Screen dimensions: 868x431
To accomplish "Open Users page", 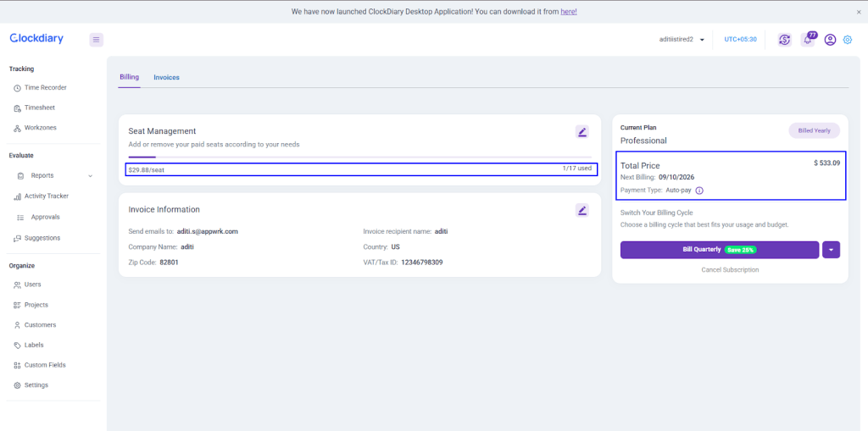I will (x=33, y=285).
